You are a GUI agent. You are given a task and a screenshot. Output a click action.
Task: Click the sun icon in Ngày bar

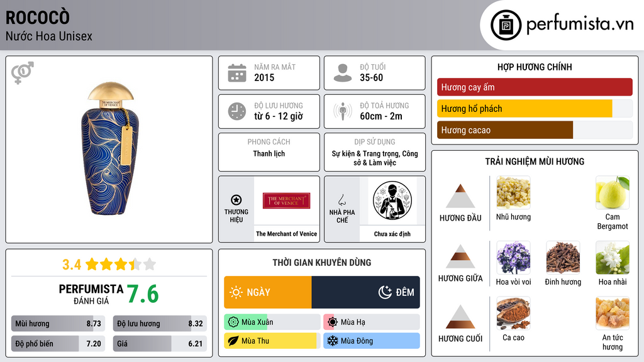coord(236,292)
